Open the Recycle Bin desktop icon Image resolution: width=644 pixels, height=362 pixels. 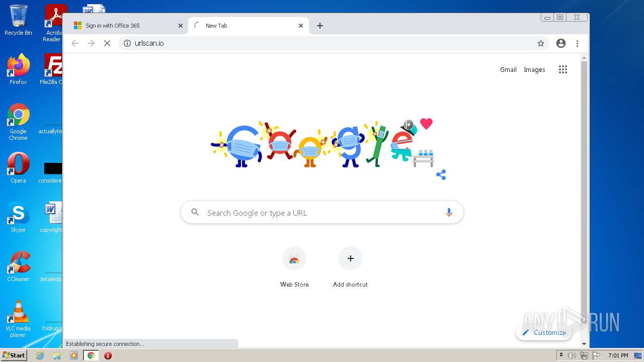click(18, 20)
